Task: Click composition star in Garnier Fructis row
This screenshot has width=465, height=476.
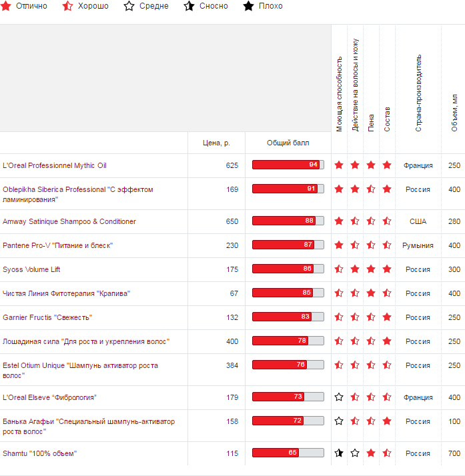Action: [x=387, y=317]
